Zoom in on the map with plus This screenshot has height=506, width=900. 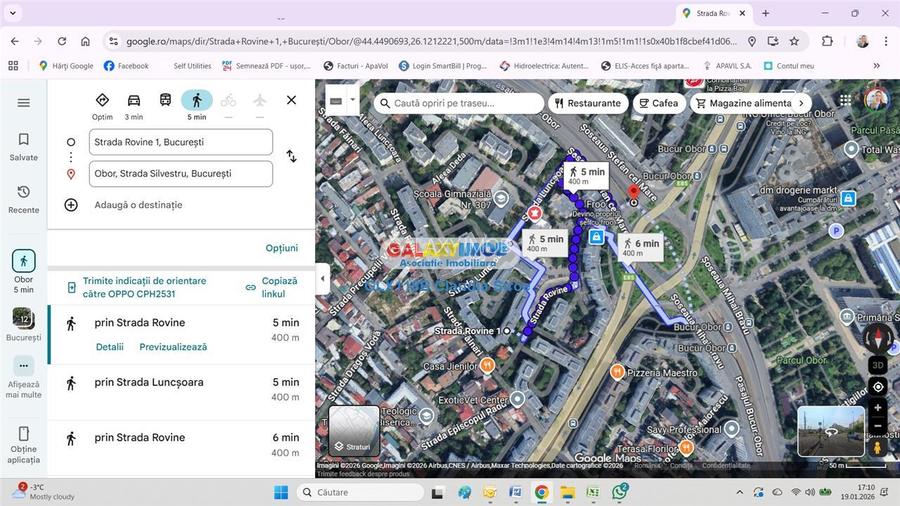[x=878, y=408]
